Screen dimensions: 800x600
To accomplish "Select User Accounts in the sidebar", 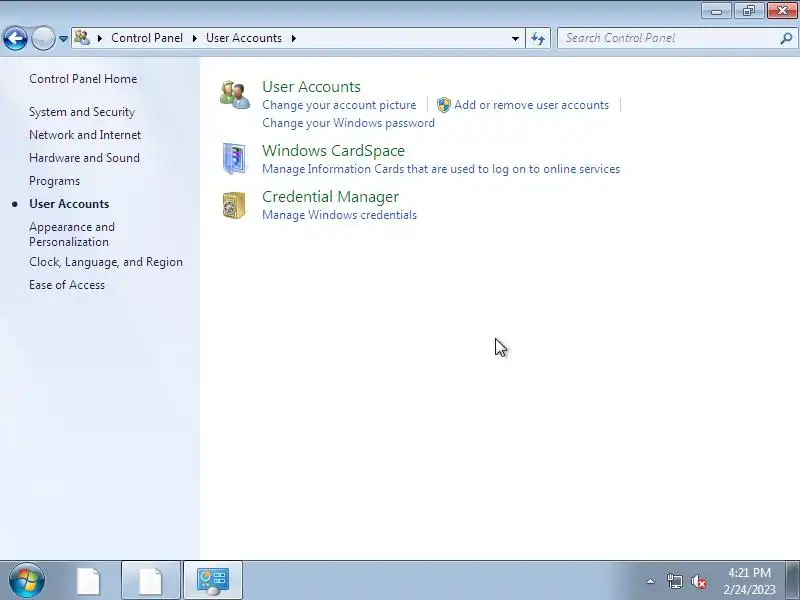I will click(x=69, y=204).
